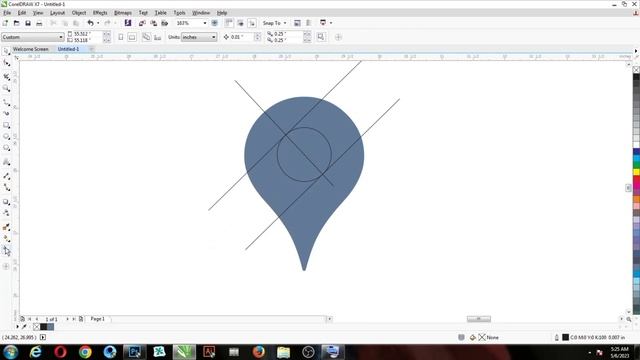
Task: Select the Connector tool
Action: (x=6, y=187)
